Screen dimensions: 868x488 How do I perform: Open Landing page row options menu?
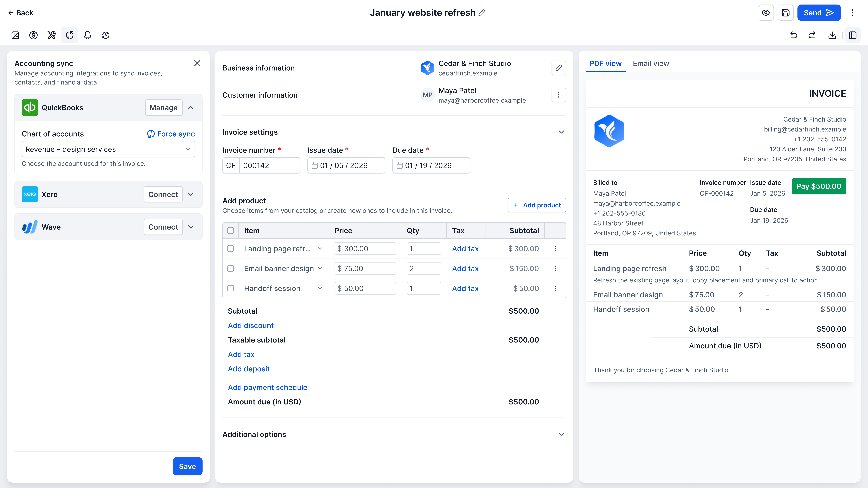556,249
